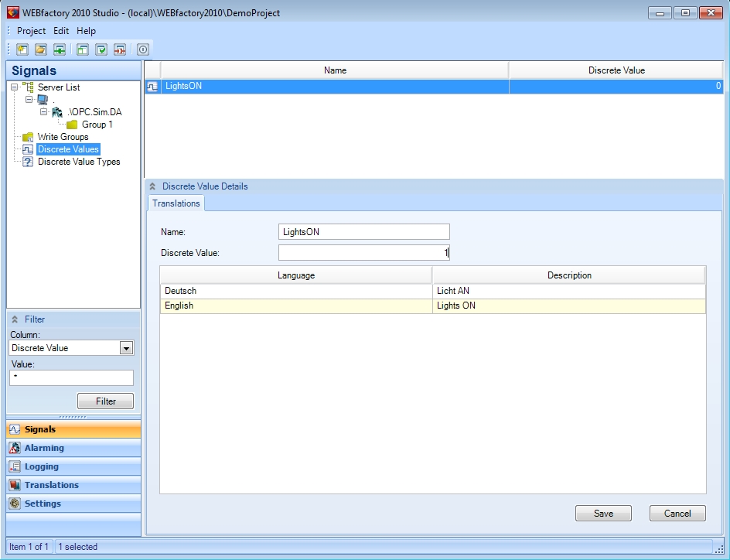Select Discrete Value Types in tree

pos(79,162)
